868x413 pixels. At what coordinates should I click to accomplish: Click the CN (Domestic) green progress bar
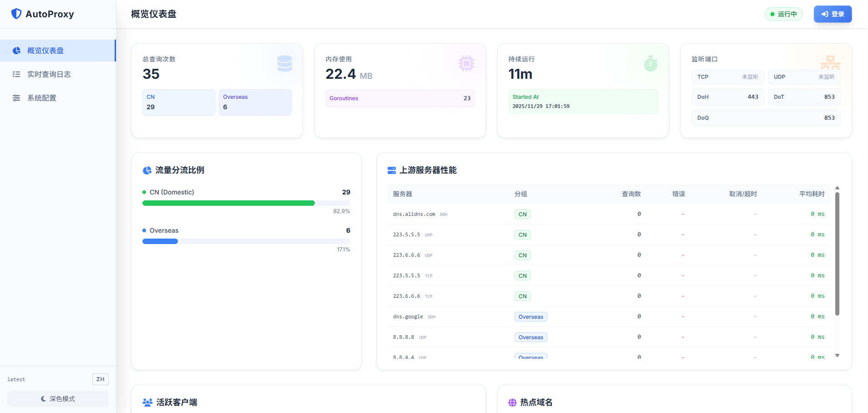coord(228,203)
